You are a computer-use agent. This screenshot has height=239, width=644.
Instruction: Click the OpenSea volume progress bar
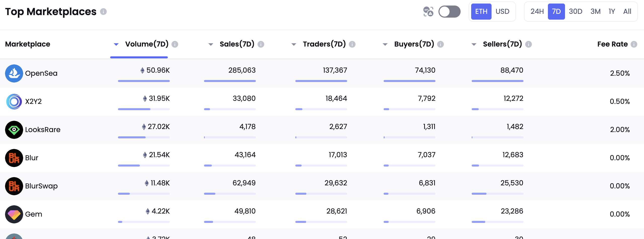pos(144,81)
